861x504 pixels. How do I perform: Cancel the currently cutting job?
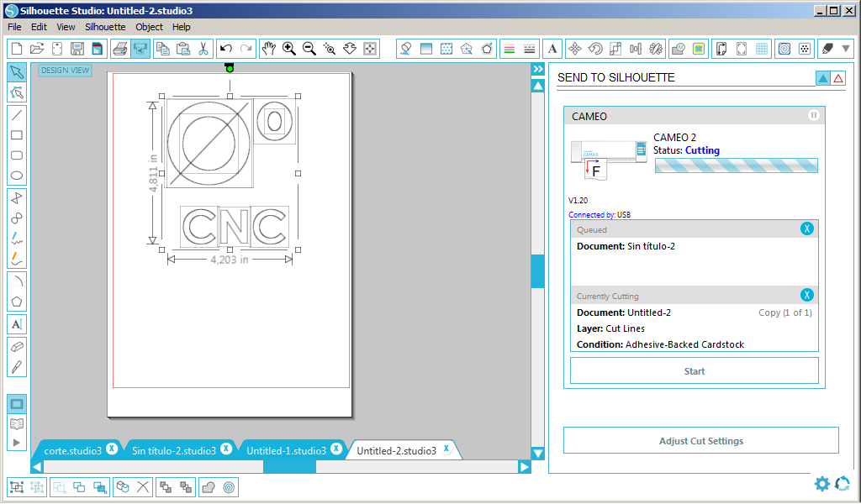tap(806, 295)
